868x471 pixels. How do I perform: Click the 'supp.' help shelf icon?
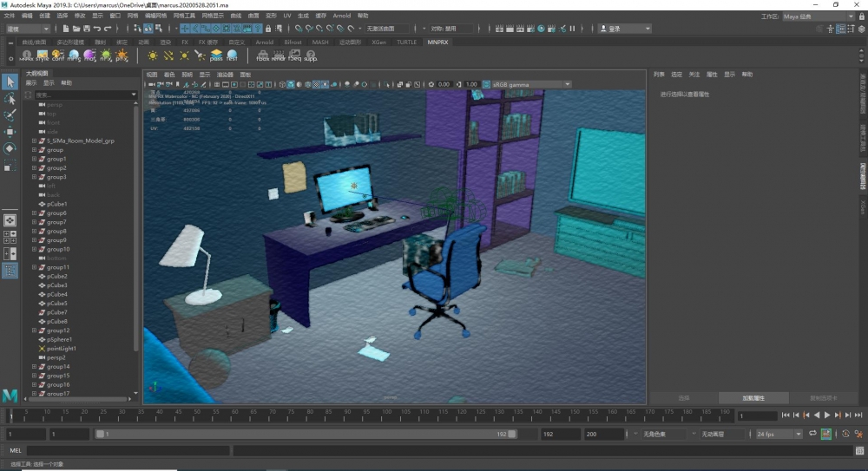[x=310, y=56]
